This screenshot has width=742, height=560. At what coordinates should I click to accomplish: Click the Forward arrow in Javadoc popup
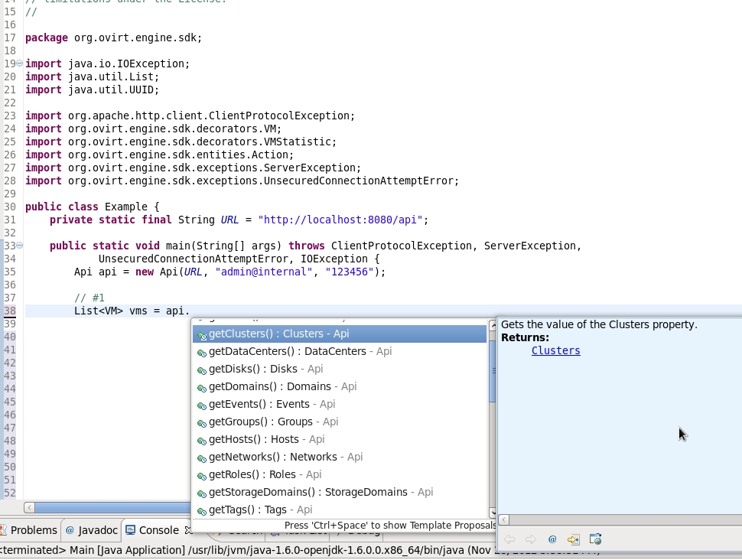coord(530,539)
